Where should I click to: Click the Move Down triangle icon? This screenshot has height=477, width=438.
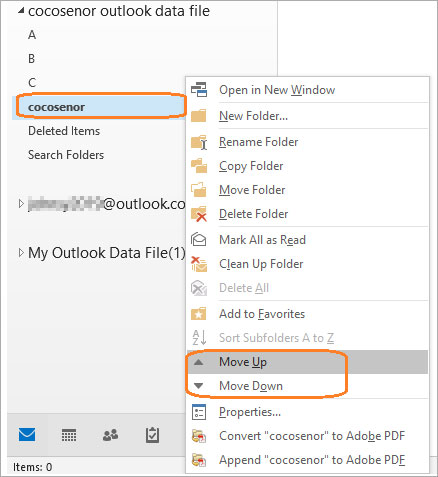[x=199, y=386]
